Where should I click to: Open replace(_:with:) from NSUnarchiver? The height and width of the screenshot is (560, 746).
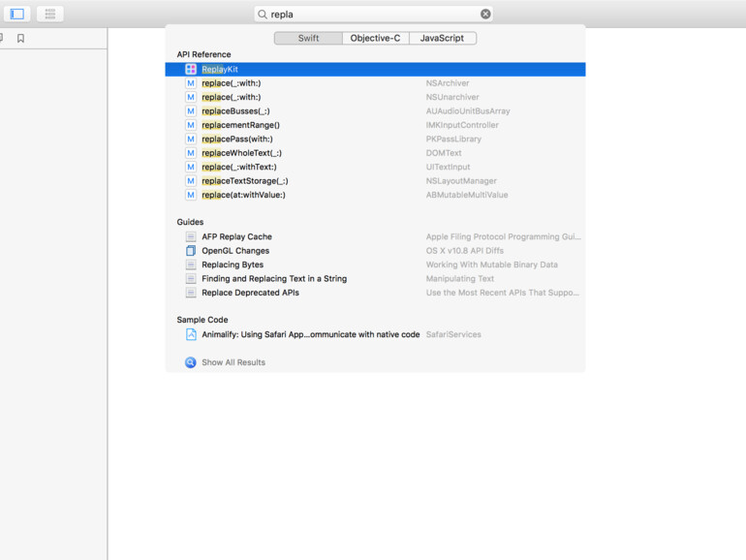[x=375, y=97]
